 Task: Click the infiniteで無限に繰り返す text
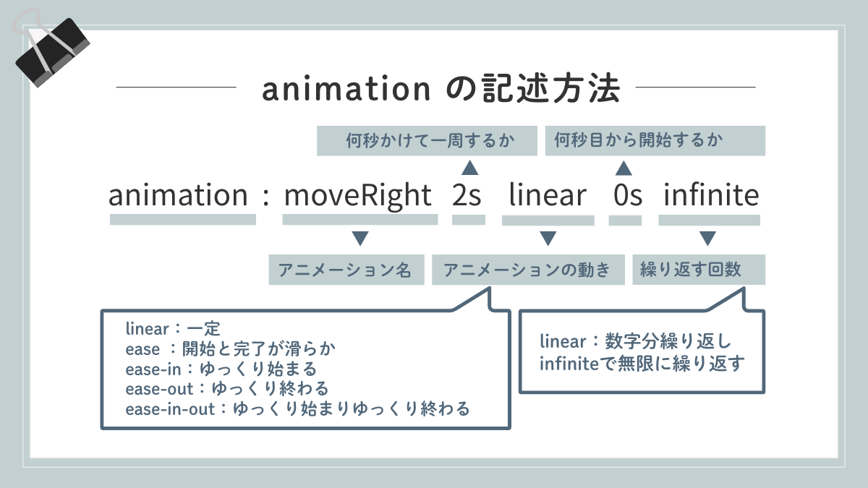tap(642, 363)
